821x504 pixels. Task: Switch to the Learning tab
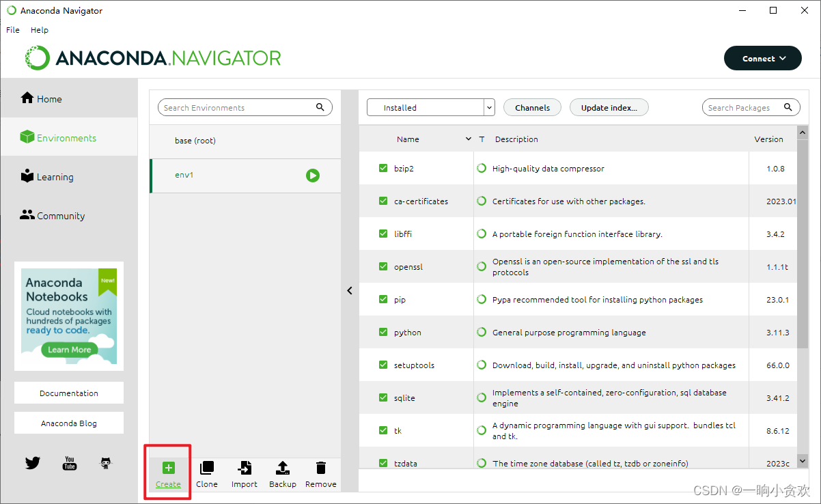[68, 176]
